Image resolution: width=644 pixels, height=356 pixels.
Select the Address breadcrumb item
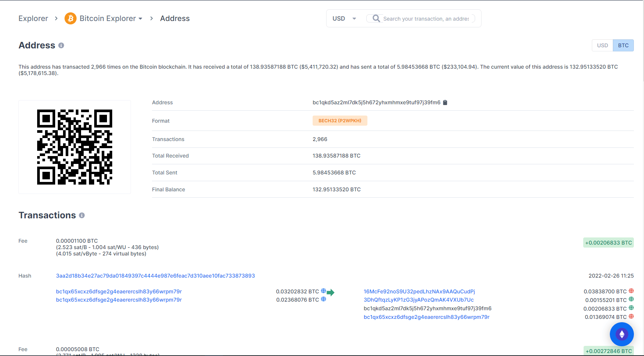tap(175, 18)
